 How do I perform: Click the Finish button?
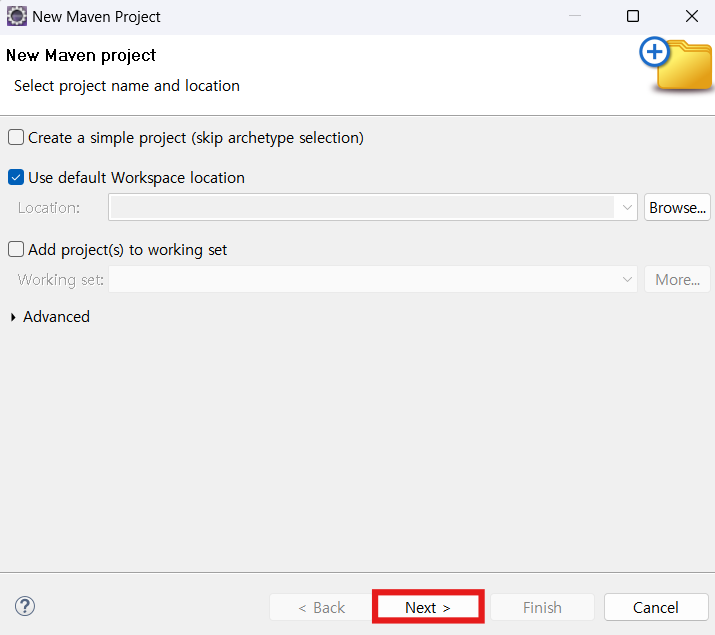click(542, 607)
